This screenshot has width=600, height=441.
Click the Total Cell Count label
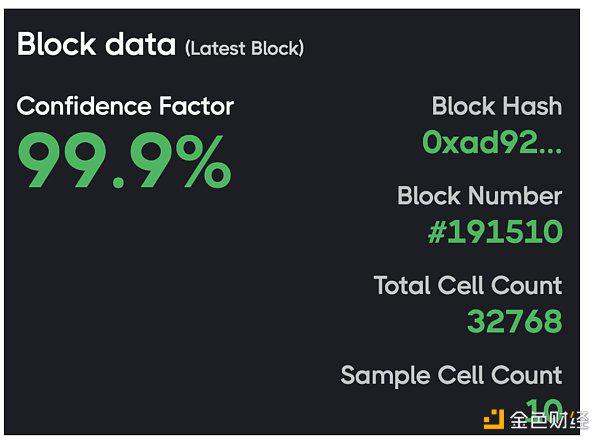[468, 285]
